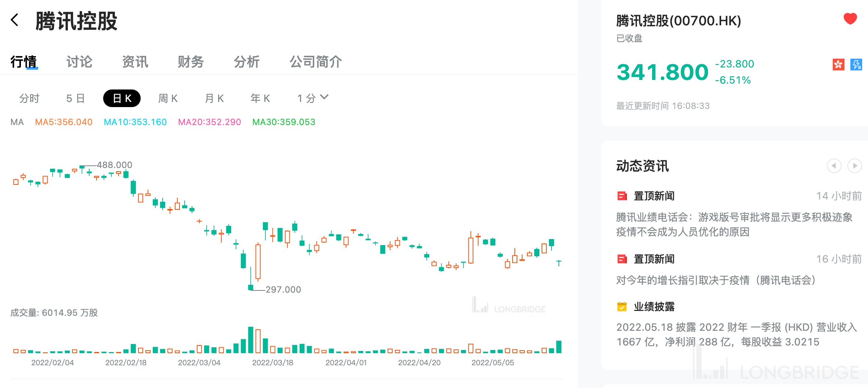Click the 动态资讯 section heading
The width and height of the screenshot is (868, 388).
[643, 166]
